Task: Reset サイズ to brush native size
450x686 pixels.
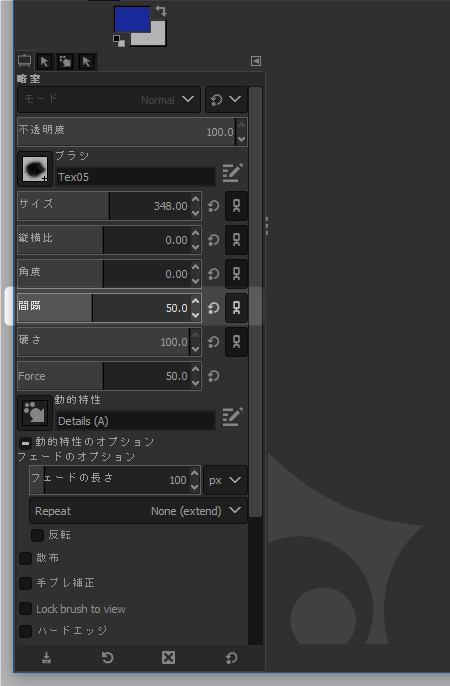Action: coord(213,206)
